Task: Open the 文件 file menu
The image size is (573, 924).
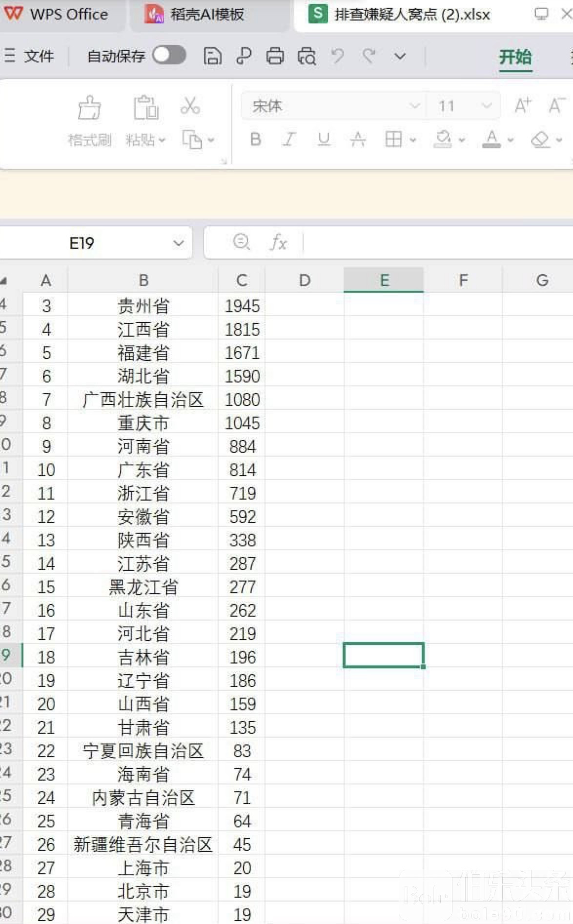Action: point(30,57)
